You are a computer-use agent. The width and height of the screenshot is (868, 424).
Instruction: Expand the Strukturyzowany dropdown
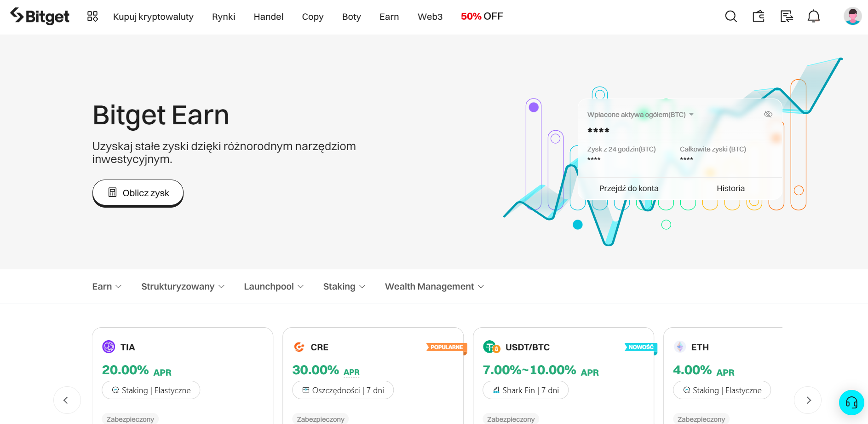[x=183, y=286]
